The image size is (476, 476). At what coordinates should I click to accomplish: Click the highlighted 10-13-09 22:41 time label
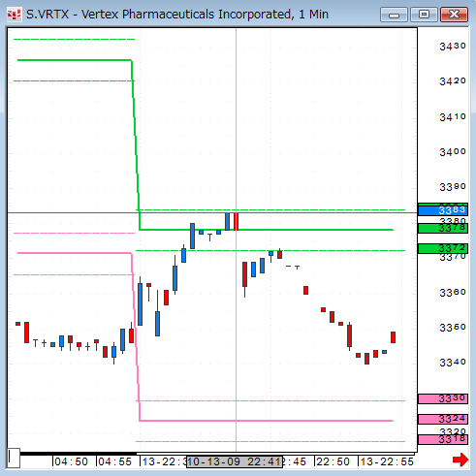pyautogui.click(x=235, y=461)
